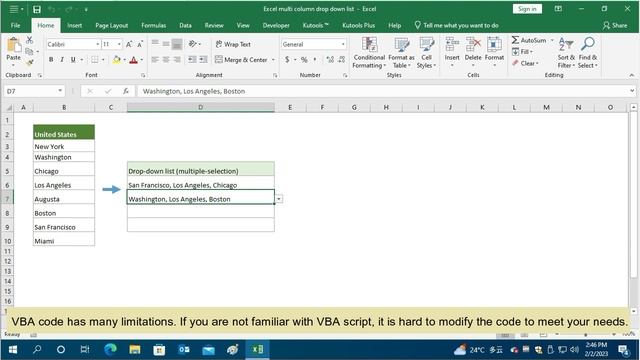
Task: Switch to the Formulas tab
Action: pyautogui.click(x=153, y=25)
